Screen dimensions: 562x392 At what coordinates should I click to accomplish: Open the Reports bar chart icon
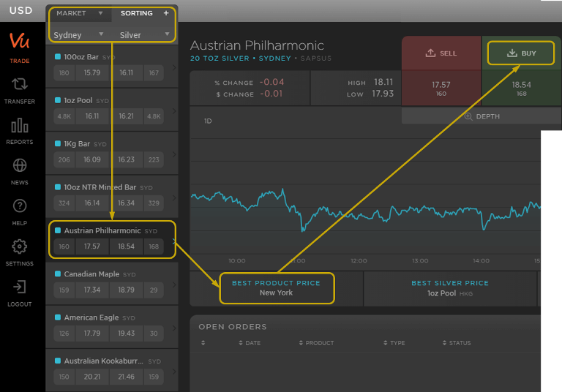click(19, 125)
